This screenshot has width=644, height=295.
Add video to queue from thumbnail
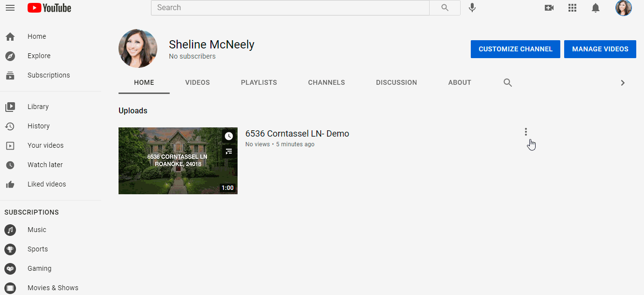229,152
